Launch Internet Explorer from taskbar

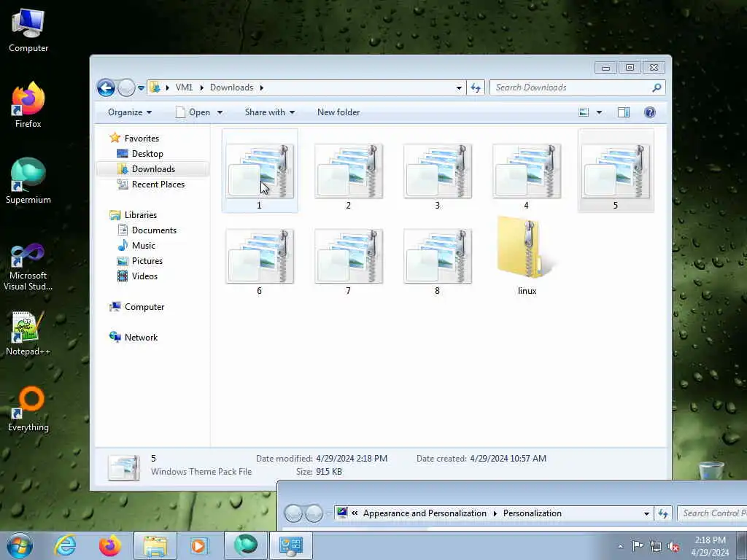click(65, 545)
